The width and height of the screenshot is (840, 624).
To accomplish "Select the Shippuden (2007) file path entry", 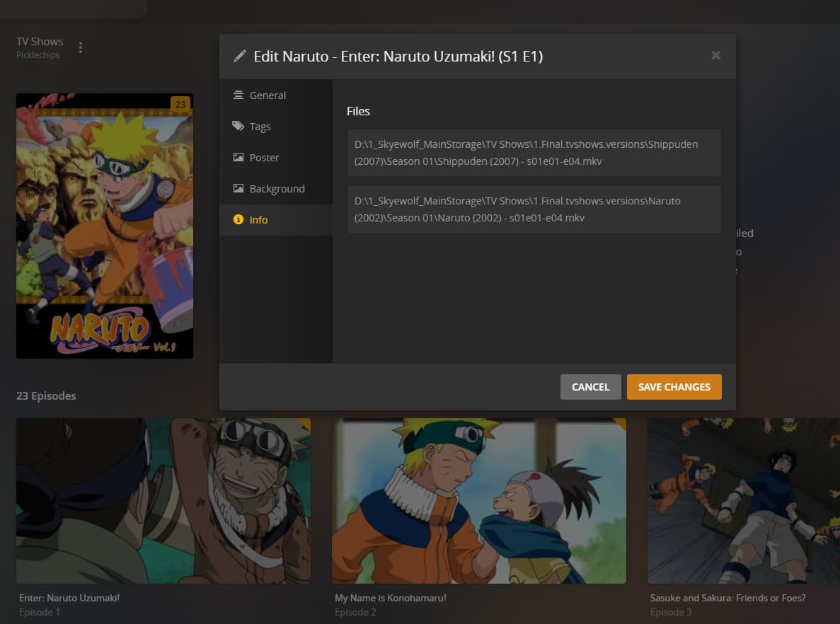I will 533,152.
